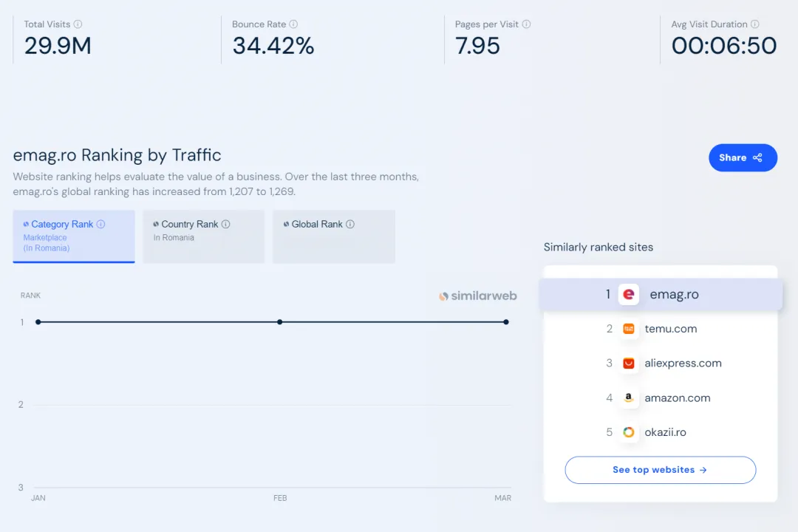Viewport: 798px width, 532px height.
Task: Select the Category Rank tab
Action: (74, 236)
